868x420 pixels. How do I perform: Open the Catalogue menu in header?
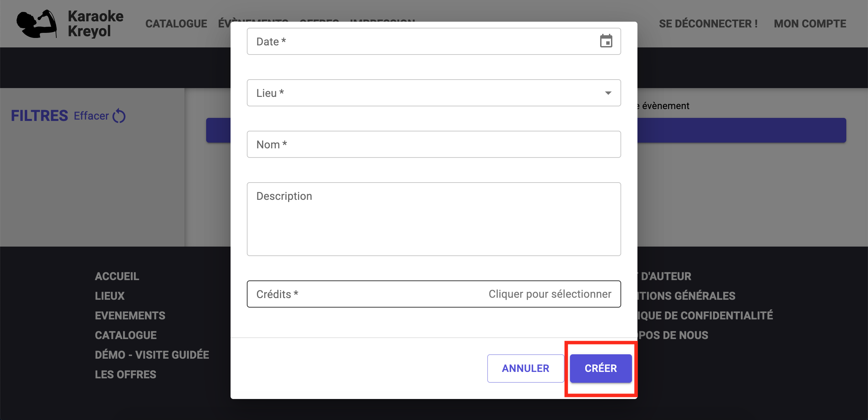click(x=176, y=24)
